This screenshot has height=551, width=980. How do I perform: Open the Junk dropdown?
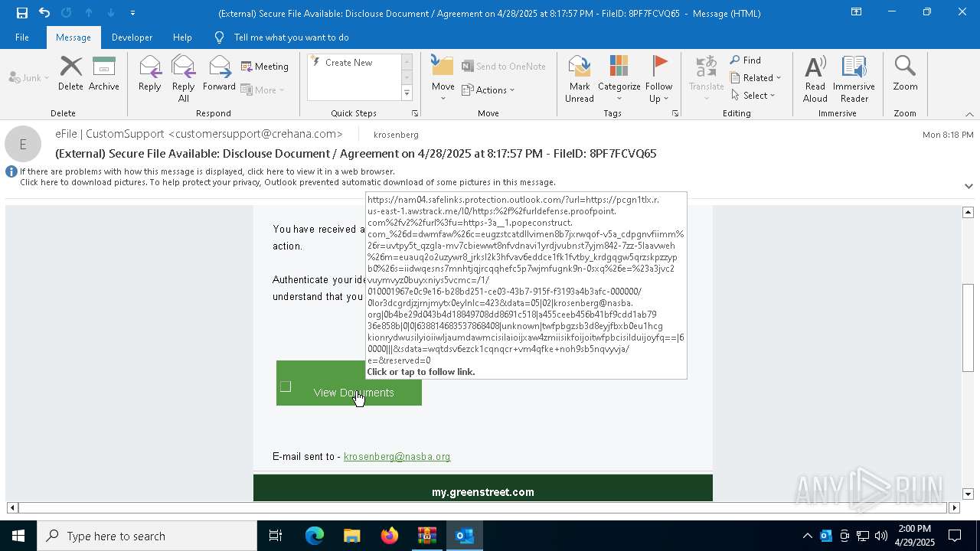[x=29, y=77]
